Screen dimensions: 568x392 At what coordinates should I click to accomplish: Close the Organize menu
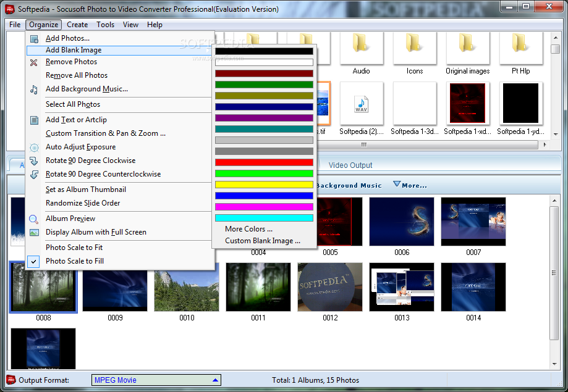click(x=43, y=25)
